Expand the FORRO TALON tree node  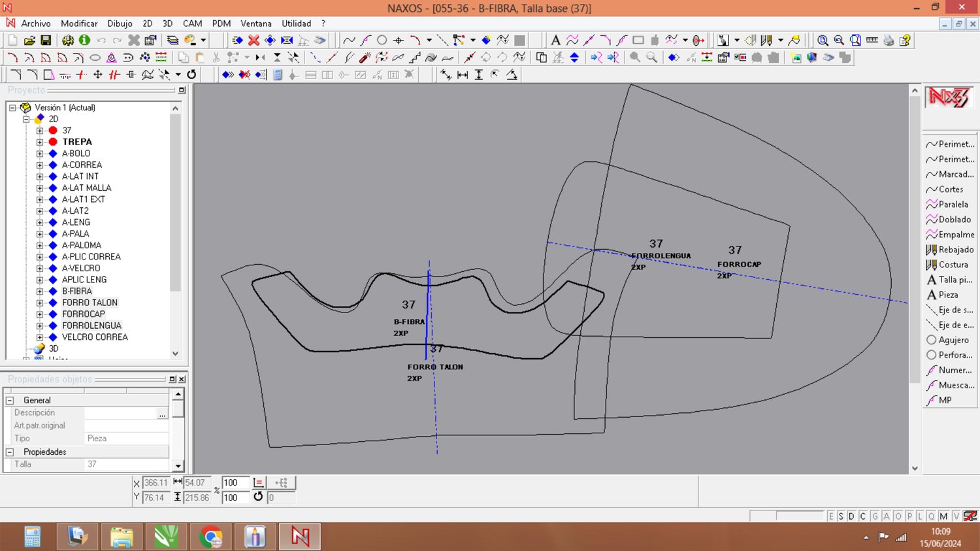(x=40, y=303)
